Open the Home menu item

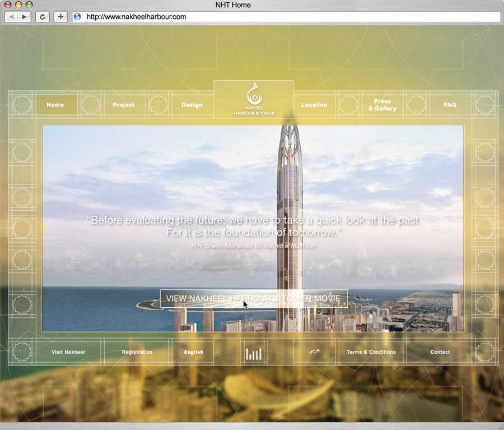point(55,105)
